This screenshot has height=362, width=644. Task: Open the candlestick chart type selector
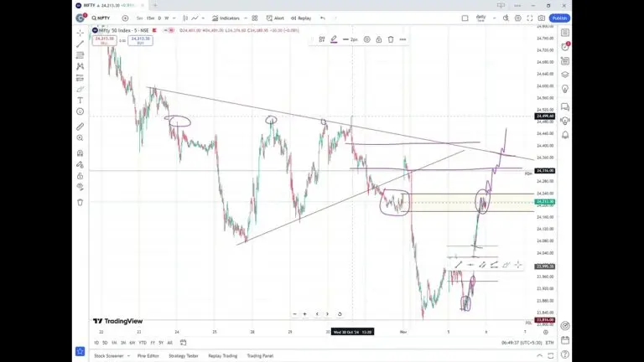pos(185,18)
